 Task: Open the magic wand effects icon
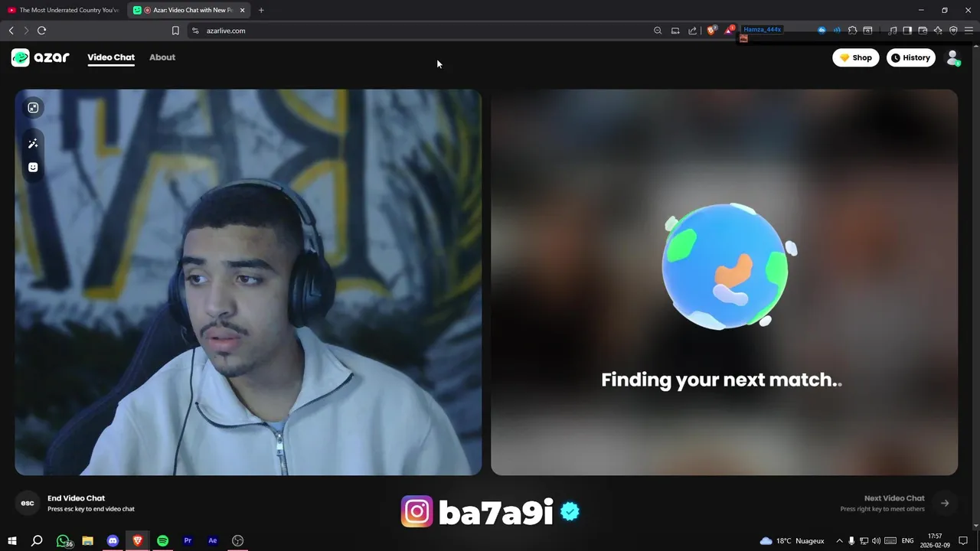(x=33, y=143)
